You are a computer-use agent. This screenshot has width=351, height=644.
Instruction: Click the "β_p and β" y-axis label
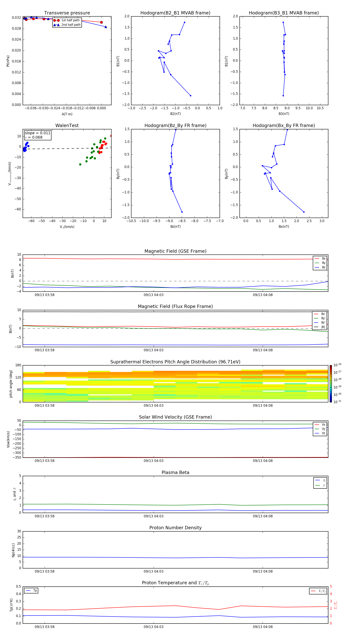14,494
